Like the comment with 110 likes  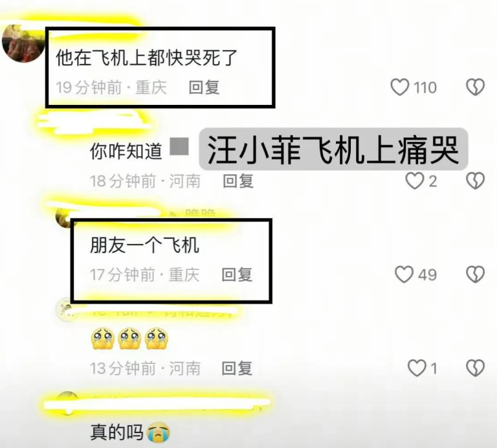pyautogui.click(x=400, y=87)
